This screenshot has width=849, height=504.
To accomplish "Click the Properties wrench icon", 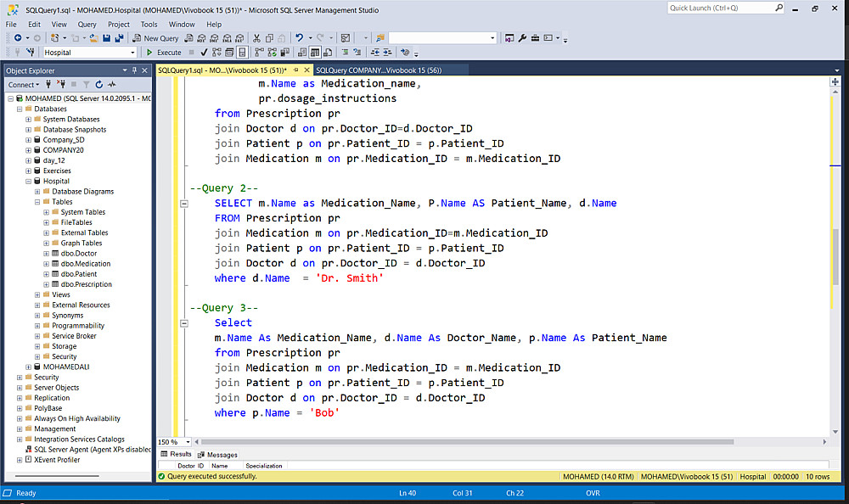I will tap(522, 38).
